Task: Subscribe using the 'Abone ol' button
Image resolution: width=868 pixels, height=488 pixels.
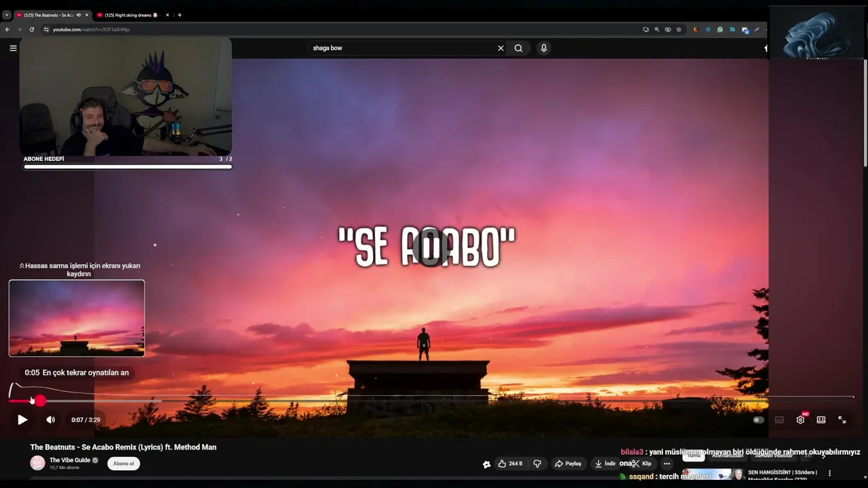Action: point(123,464)
